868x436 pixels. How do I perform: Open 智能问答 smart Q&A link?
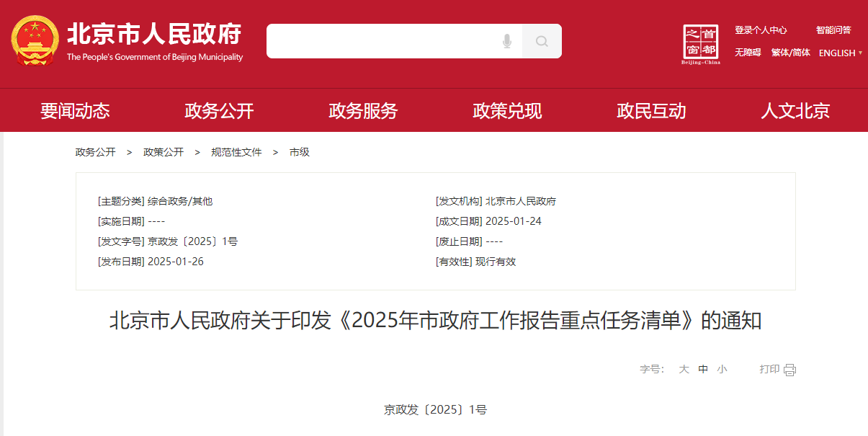pos(833,30)
